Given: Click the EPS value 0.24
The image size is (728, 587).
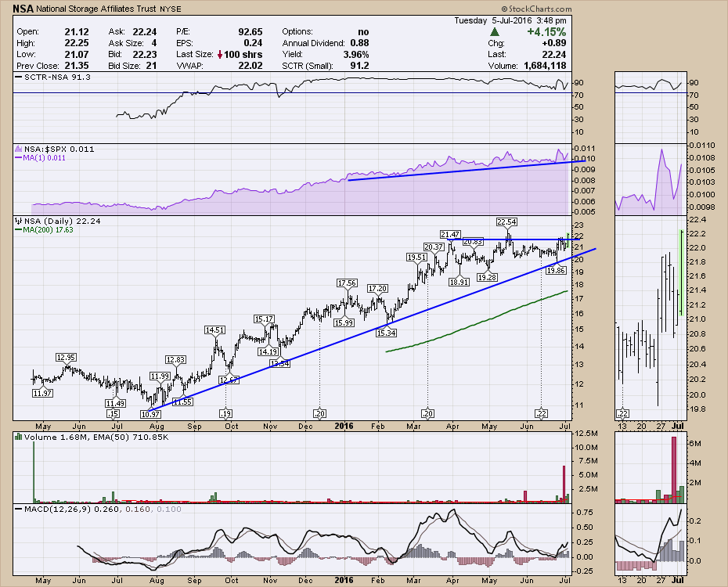Looking at the screenshot, I should pyautogui.click(x=253, y=43).
